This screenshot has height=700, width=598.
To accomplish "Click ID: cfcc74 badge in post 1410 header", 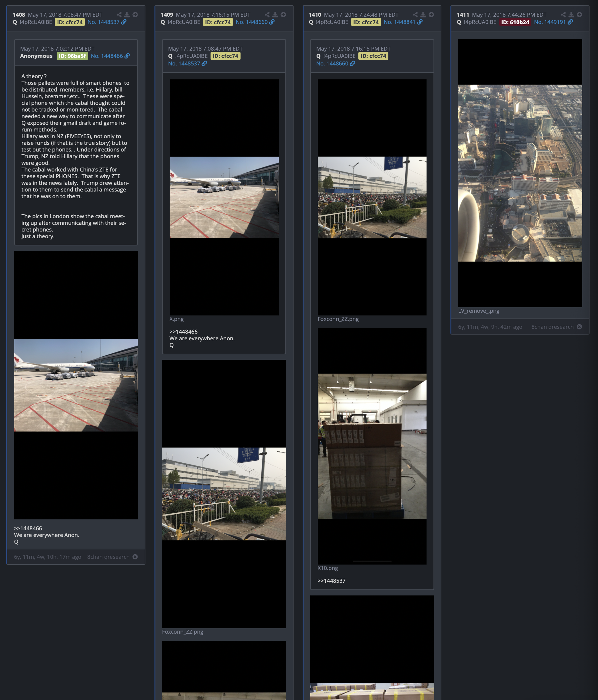I will click(x=366, y=22).
